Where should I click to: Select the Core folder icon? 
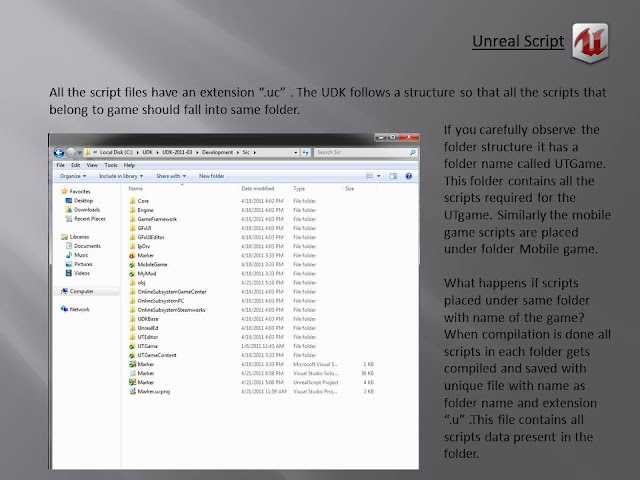(x=132, y=201)
